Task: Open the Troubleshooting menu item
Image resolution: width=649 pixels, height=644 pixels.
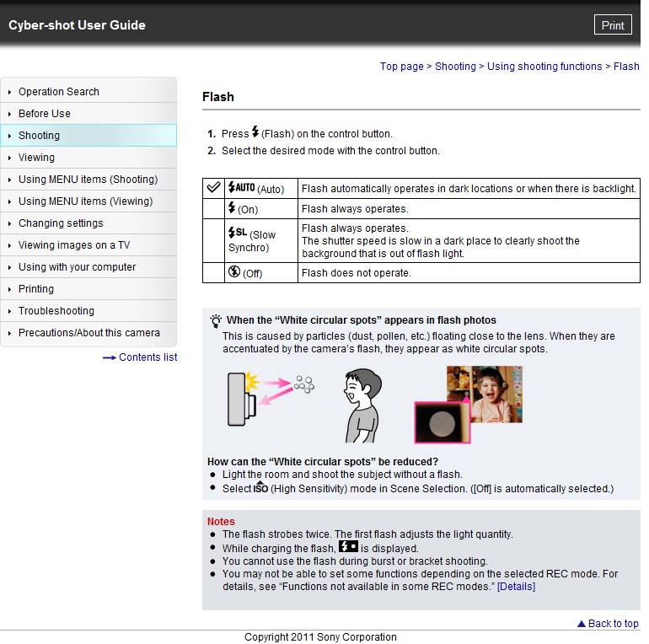Action: point(56,311)
